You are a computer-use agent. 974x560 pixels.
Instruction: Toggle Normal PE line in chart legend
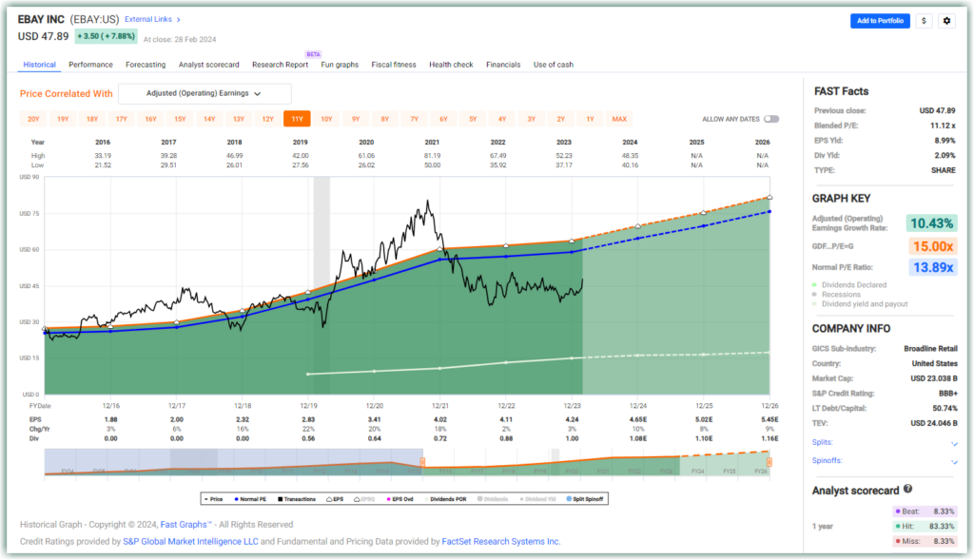tap(250, 499)
